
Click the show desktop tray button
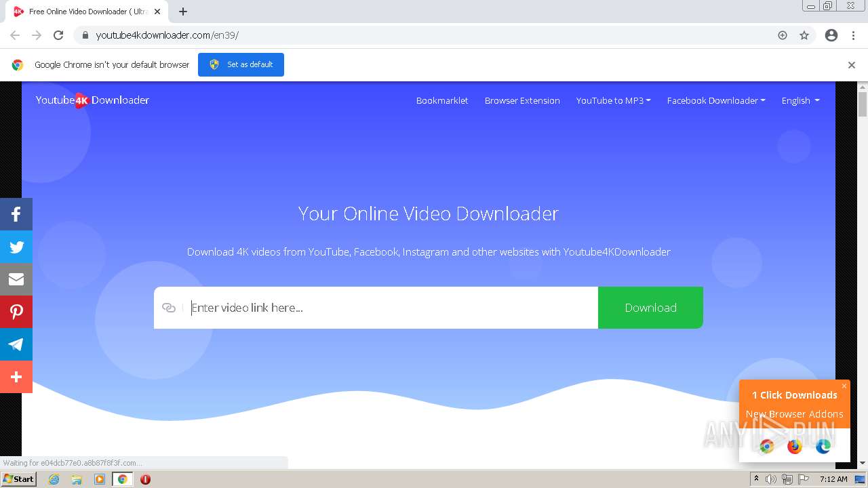pyautogui.click(x=859, y=479)
